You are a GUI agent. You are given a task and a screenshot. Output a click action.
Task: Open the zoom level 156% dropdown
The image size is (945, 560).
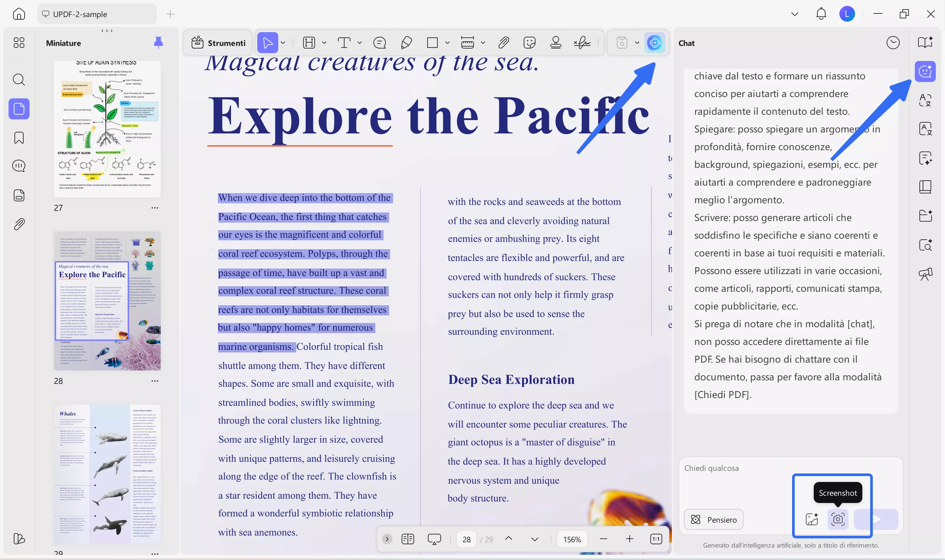coord(572,539)
